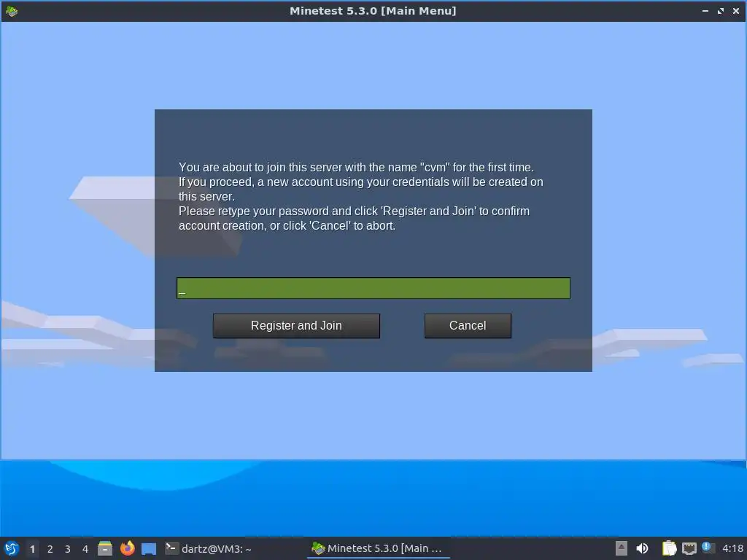Viewport: 747px width, 560px height.
Task: Select the Minetest 5.3.0 taskbar entry
Action: [378, 548]
